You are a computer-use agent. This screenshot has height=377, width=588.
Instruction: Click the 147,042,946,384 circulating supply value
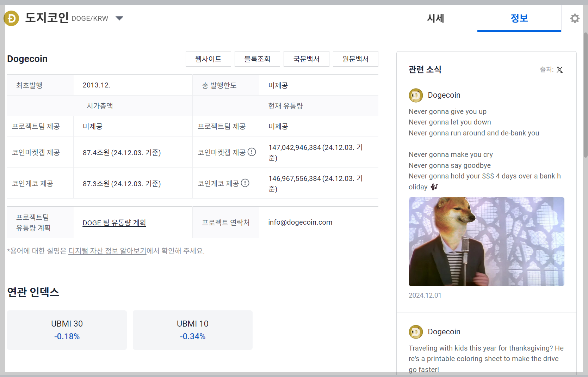coord(316,152)
